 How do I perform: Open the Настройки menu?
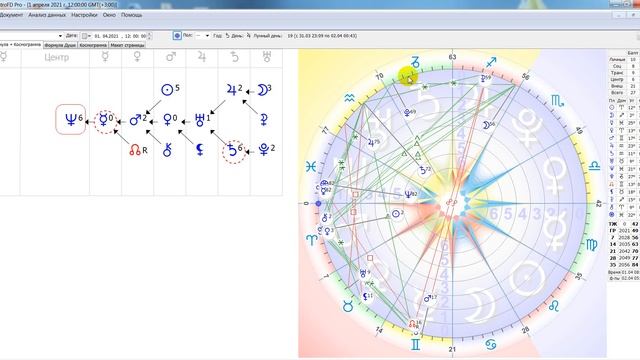click(x=84, y=15)
